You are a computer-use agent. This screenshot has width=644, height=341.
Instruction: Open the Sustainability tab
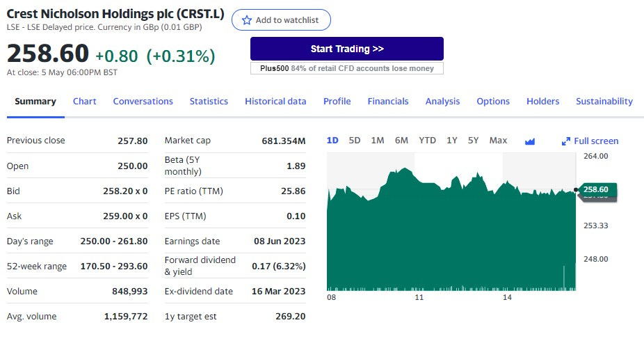pyautogui.click(x=604, y=102)
